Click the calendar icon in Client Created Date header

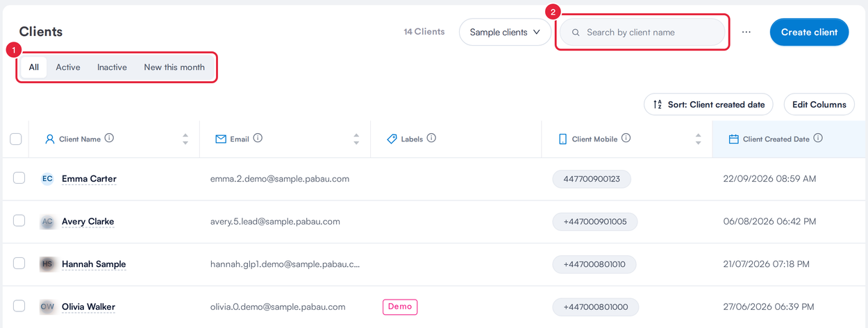[x=733, y=139]
